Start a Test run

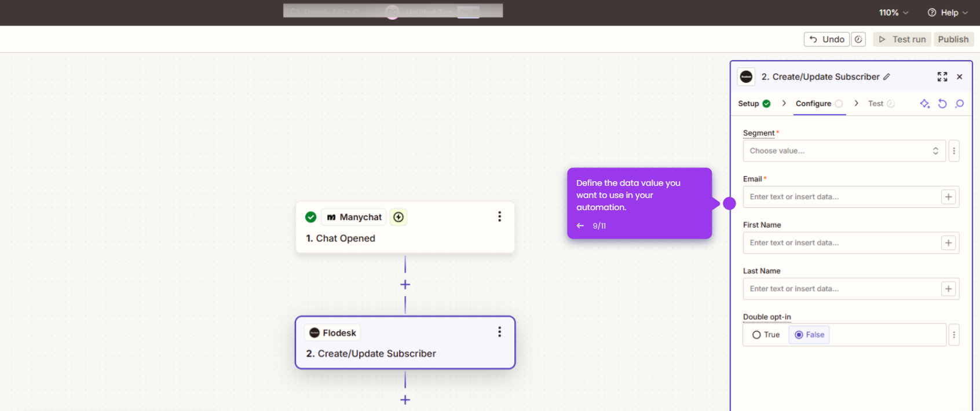click(x=902, y=39)
